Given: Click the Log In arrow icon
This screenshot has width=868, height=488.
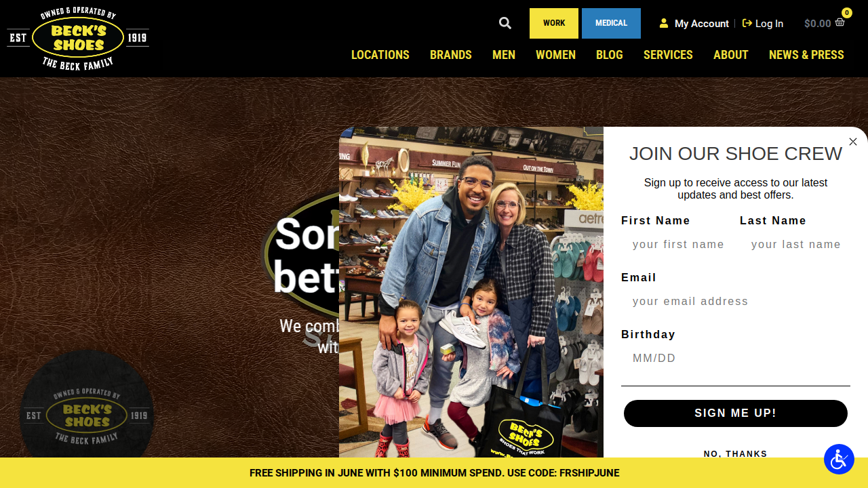Looking at the screenshot, I should coord(747,23).
